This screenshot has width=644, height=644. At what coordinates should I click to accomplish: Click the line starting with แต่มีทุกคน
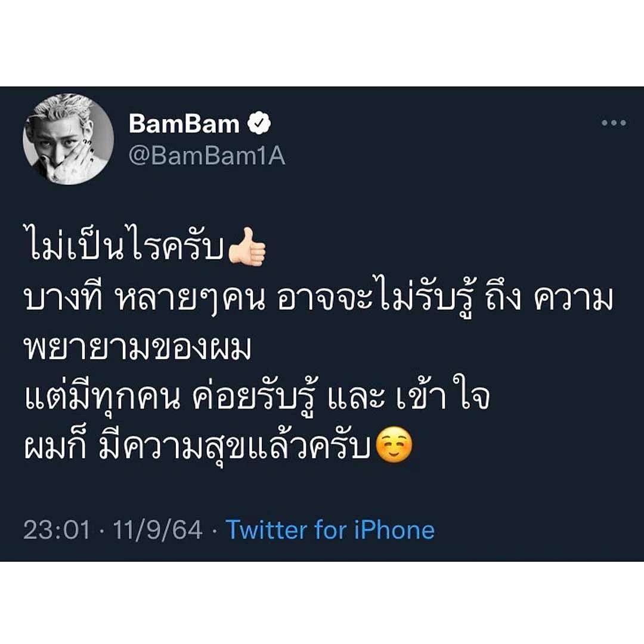pos(257,395)
